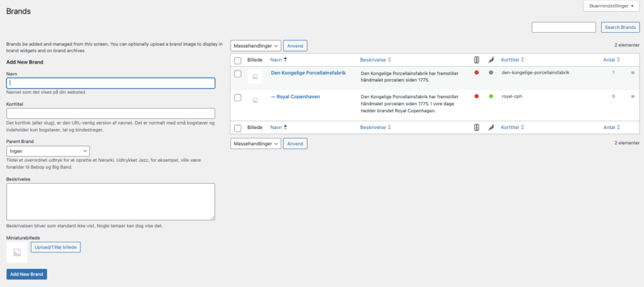
Task: Open bottom Massehandlinger bulk actions dropdown
Action: [x=256, y=144]
